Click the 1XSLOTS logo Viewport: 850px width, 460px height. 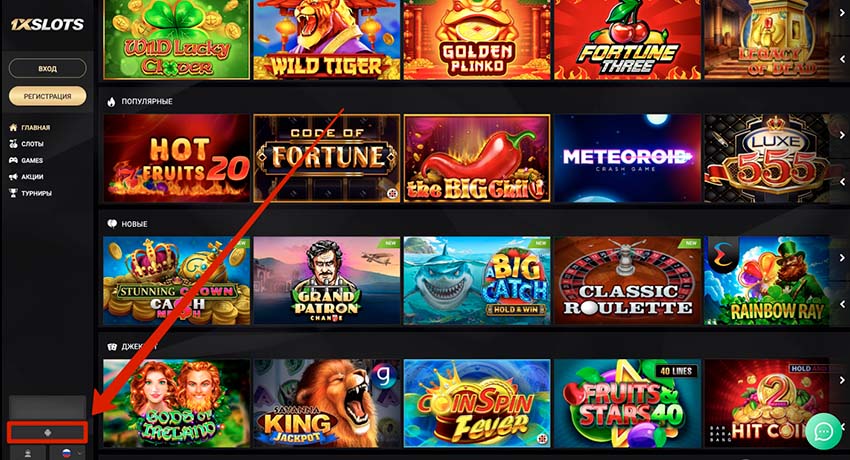(x=48, y=24)
